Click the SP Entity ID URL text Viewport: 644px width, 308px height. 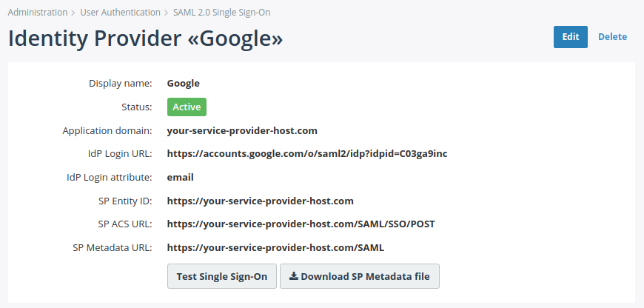click(x=260, y=201)
